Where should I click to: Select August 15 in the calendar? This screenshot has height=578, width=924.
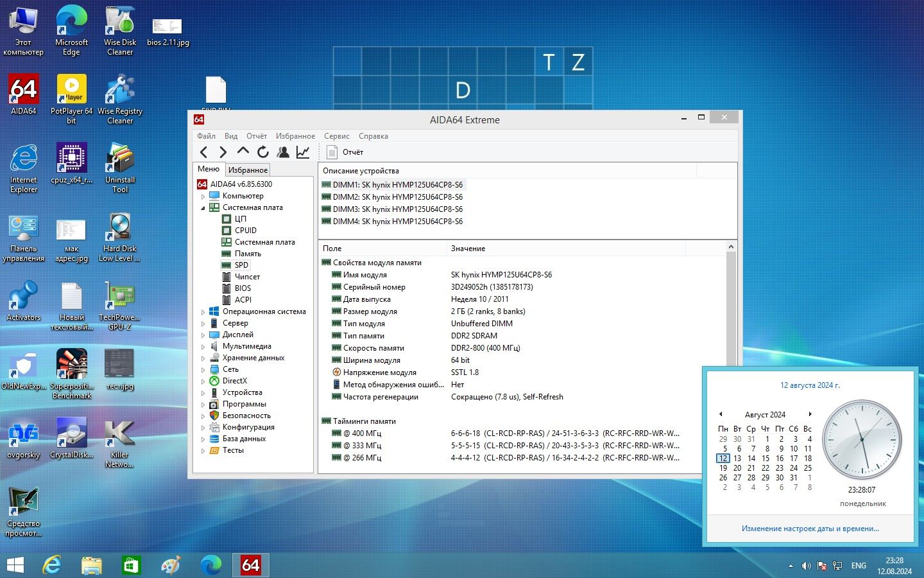[766, 459]
